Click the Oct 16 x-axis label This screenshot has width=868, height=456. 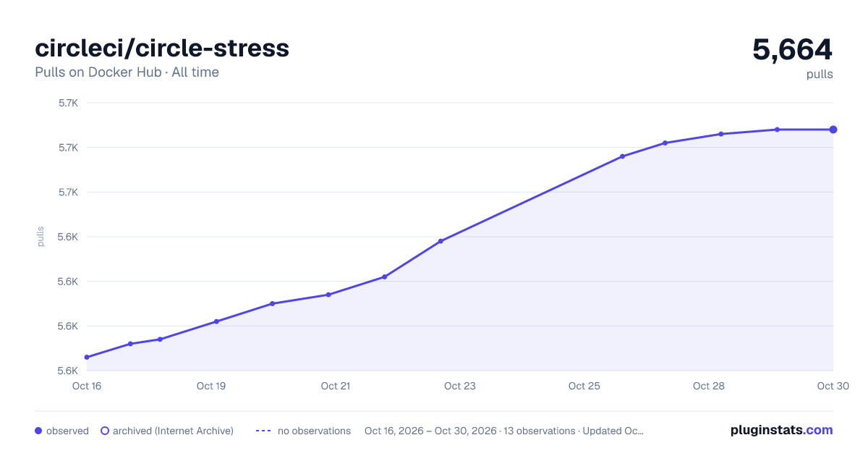coord(87,386)
